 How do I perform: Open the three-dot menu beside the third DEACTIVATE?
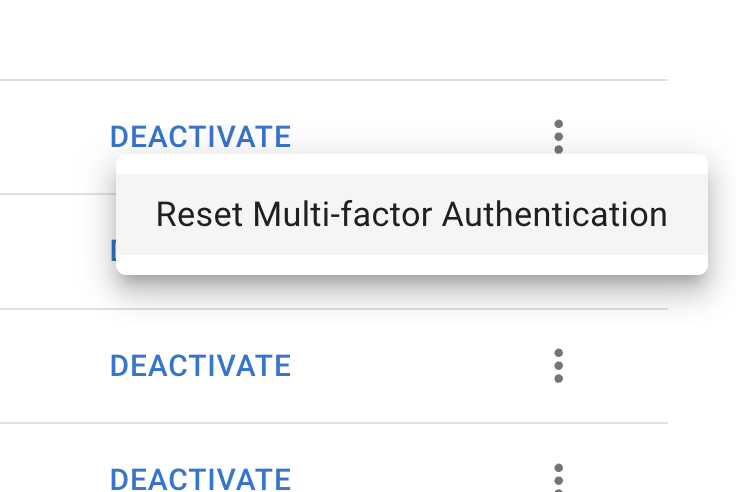click(x=558, y=366)
